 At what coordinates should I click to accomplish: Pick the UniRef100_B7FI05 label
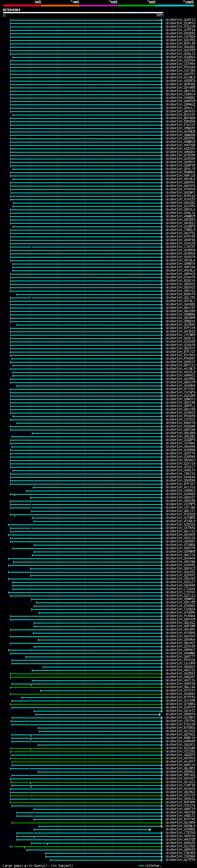(180, 328)
